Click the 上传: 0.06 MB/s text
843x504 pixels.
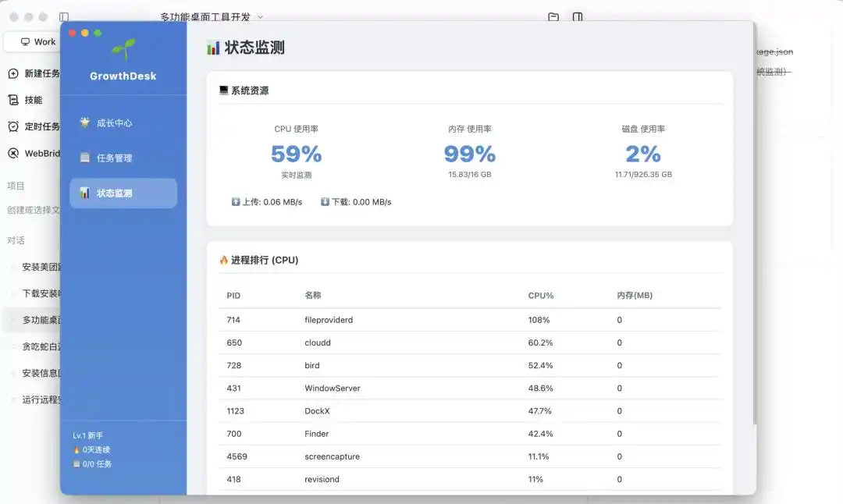272,202
